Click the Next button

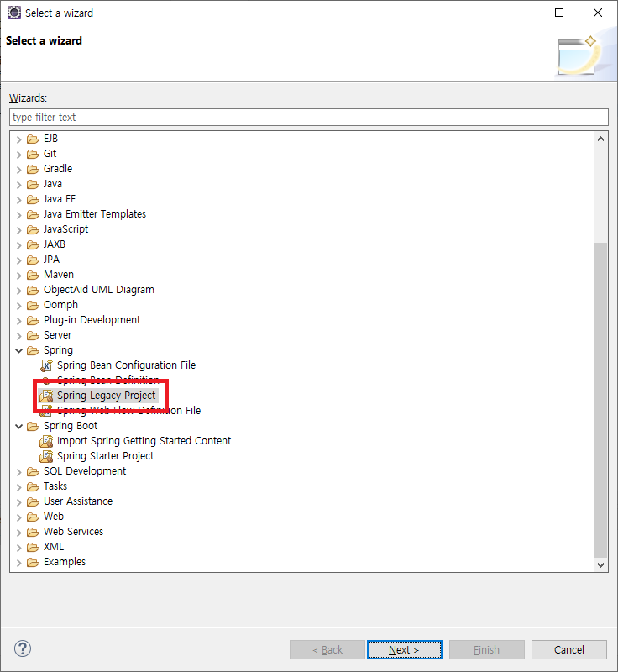point(404,649)
